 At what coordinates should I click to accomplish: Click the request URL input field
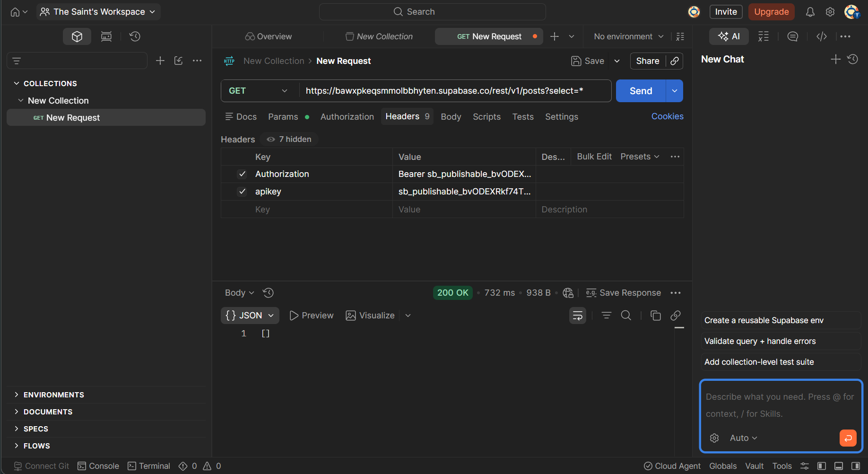coord(455,91)
